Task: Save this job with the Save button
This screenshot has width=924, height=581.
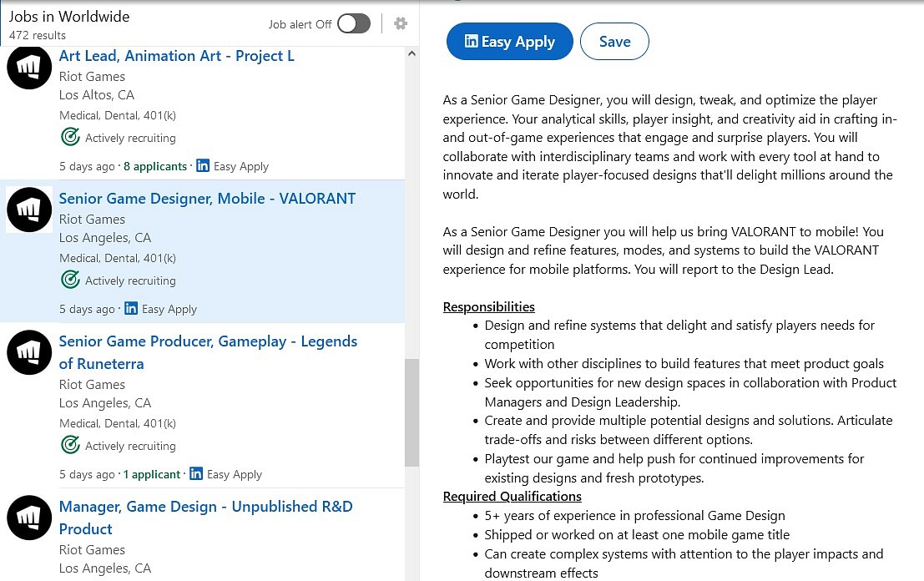Action: (614, 41)
